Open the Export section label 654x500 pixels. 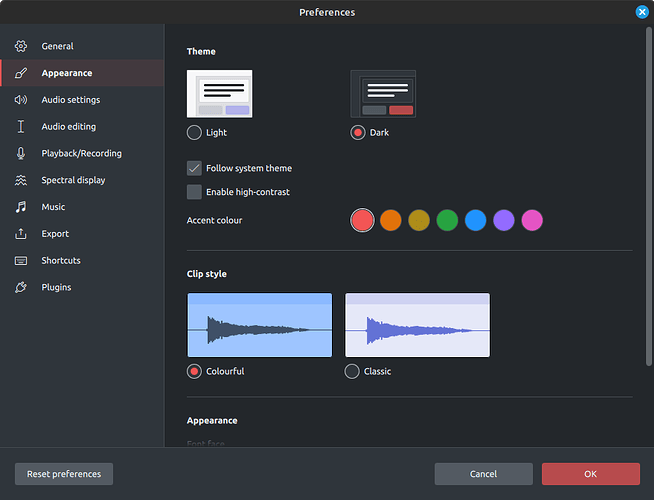click(x=55, y=234)
